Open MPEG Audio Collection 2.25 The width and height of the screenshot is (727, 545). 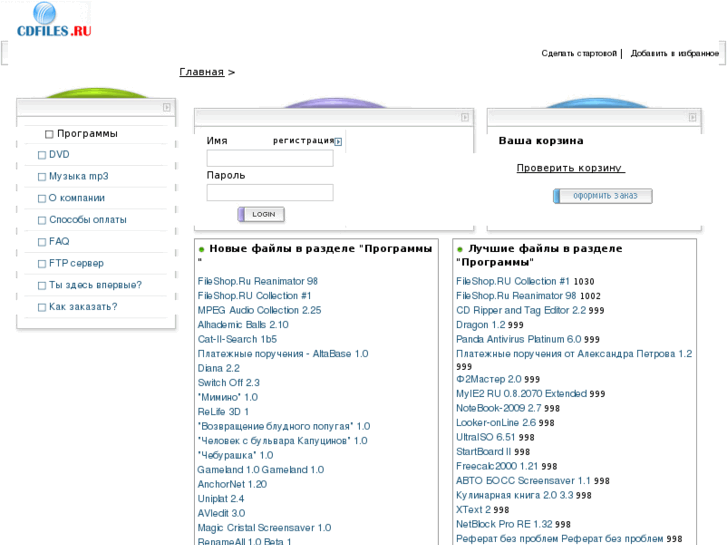tap(259, 310)
